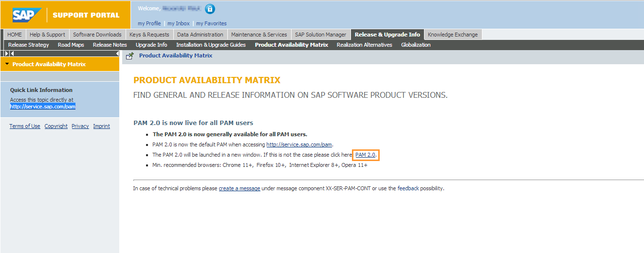
Task: Click the blue padlock icon beside the welcome name
Action: coord(210,9)
